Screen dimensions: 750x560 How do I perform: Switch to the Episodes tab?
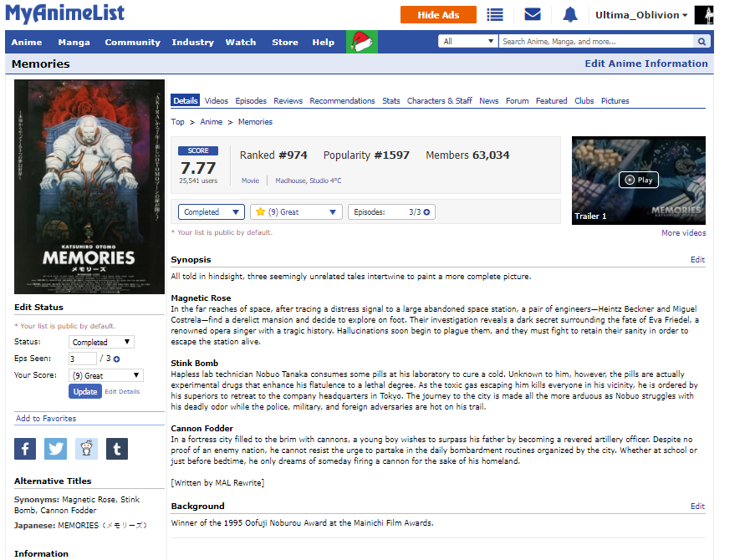[251, 101]
